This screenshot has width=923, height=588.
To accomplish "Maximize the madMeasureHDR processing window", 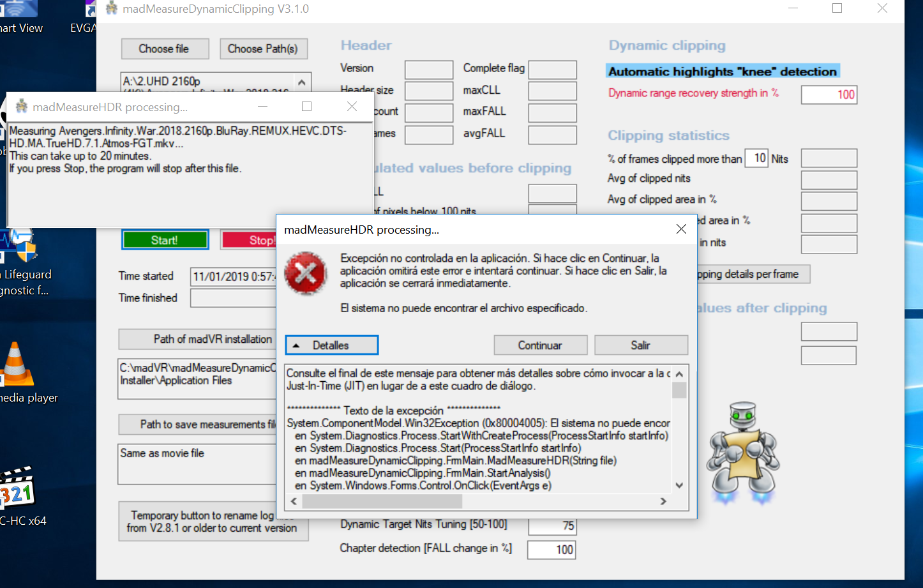I will tap(306, 107).
